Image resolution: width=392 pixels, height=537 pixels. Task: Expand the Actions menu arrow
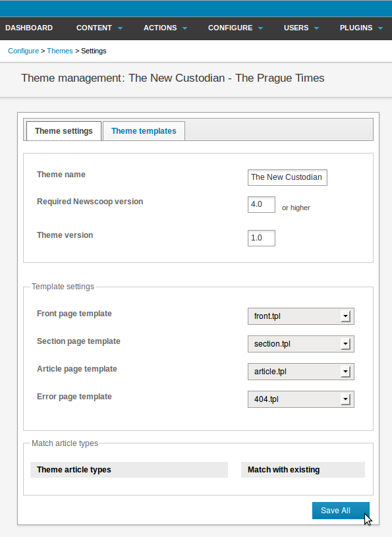(185, 28)
